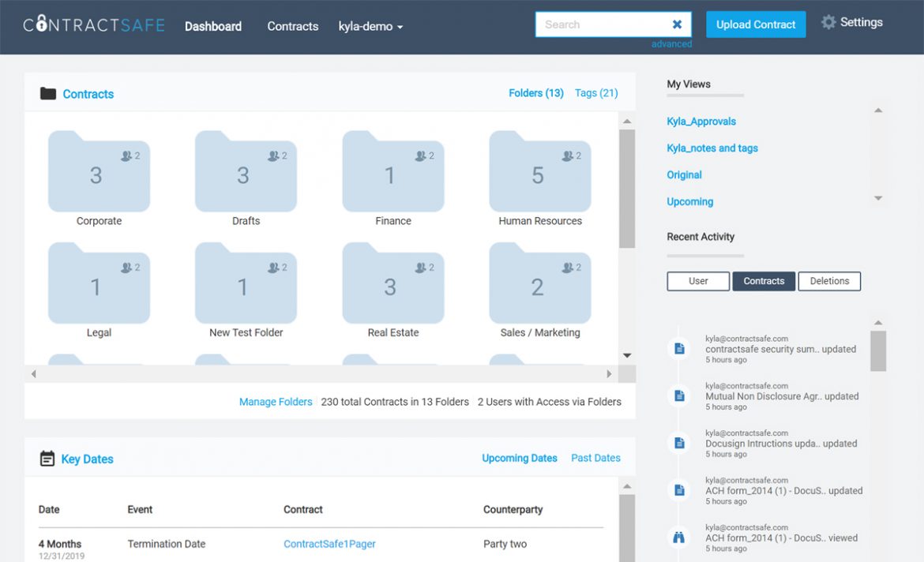Click the Upload Contract button
The height and width of the screenshot is (562, 924).
755,24
